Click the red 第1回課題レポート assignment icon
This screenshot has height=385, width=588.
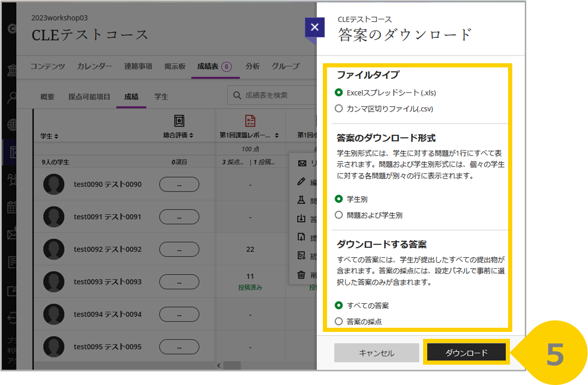(250, 121)
